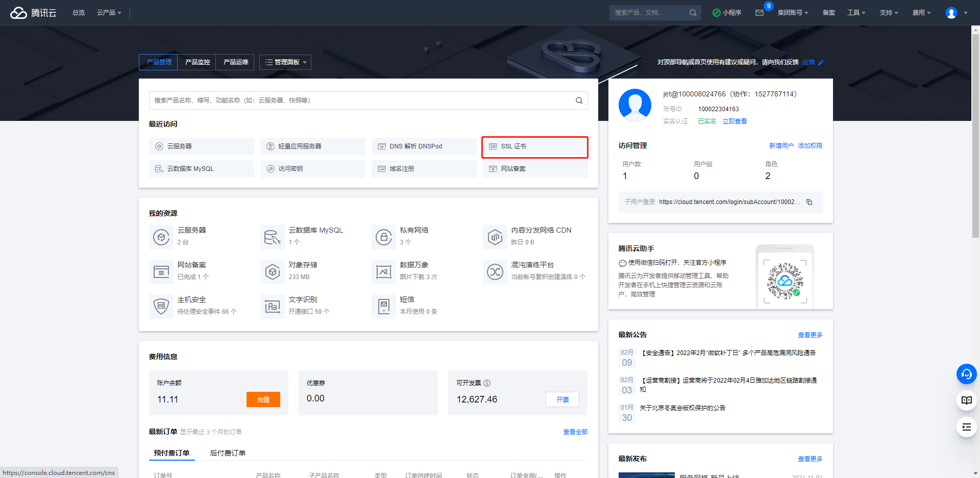980x478 pixels.
Task: Expand the account avatar arrow
Action: pos(966,13)
